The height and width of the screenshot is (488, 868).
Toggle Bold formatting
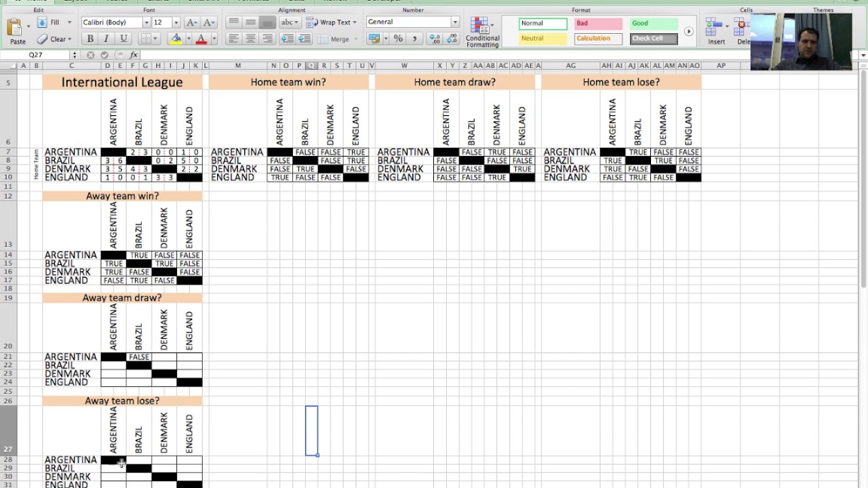click(x=90, y=39)
